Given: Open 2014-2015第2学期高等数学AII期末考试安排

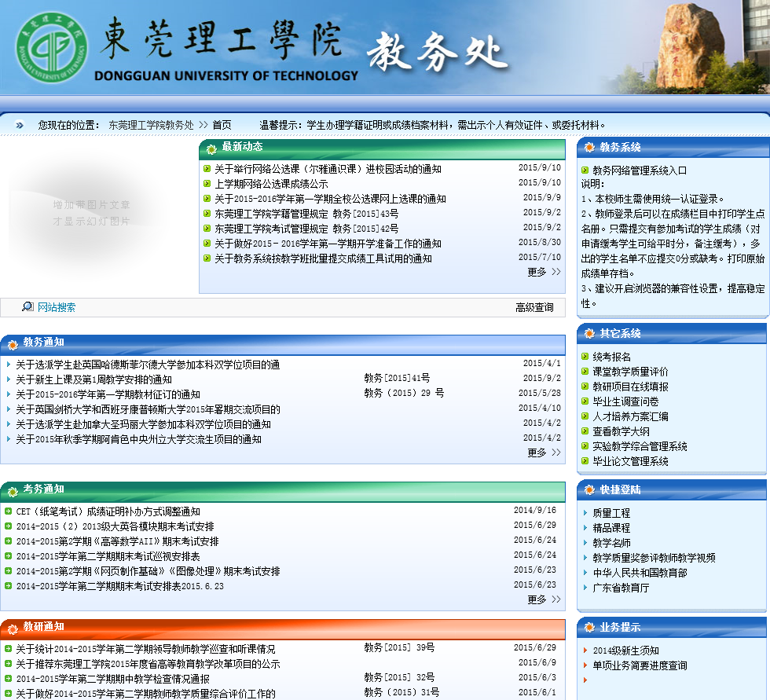Looking at the screenshot, I should [x=117, y=541].
